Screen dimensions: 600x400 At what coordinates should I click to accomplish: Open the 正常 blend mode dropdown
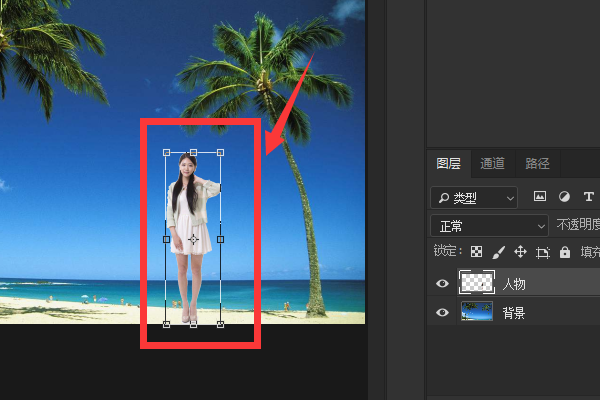(x=489, y=226)
